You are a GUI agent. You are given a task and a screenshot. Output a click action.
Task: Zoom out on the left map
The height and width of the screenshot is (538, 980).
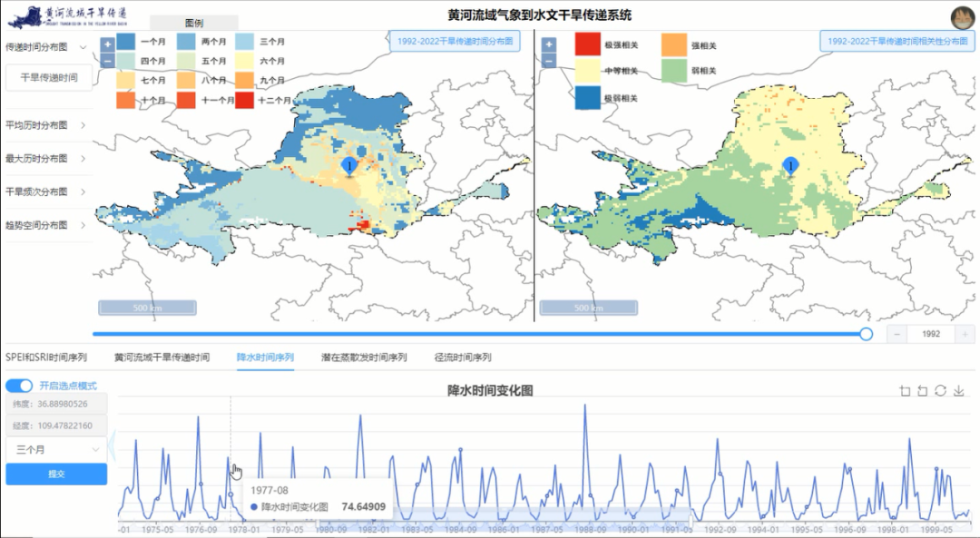pyautogui.click(x=107, y=61)
